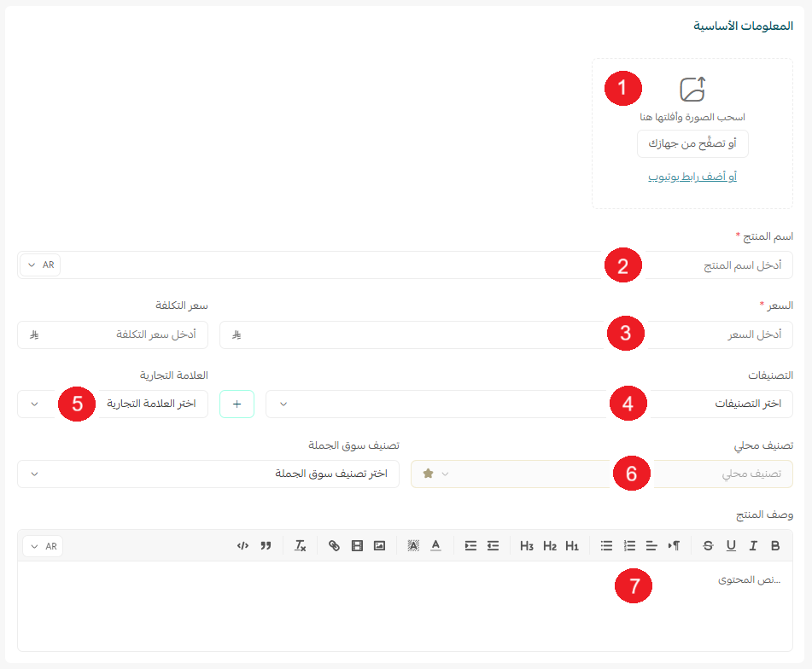Open the text color picker in the editor
The width and height of the screenshot is (812, 669).
click(436, 544)
